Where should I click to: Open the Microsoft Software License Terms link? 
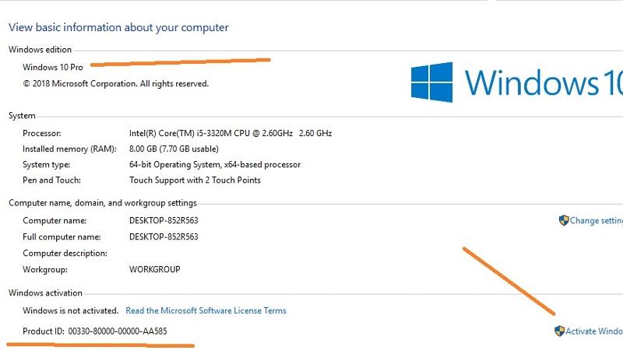206,310
